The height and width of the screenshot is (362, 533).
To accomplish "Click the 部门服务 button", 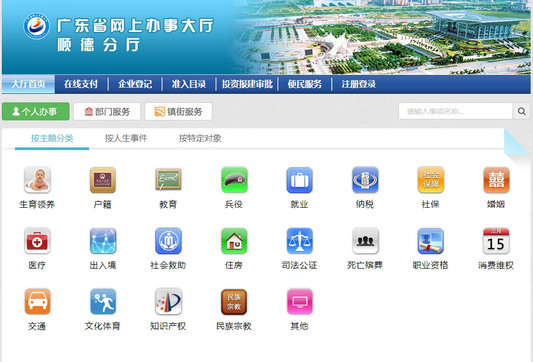I will [x=107, y=111].
